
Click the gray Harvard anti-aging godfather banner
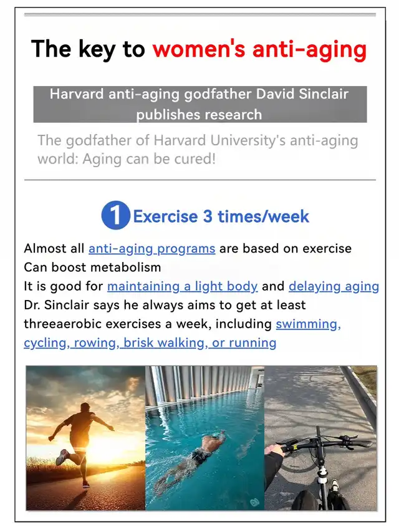200,104
